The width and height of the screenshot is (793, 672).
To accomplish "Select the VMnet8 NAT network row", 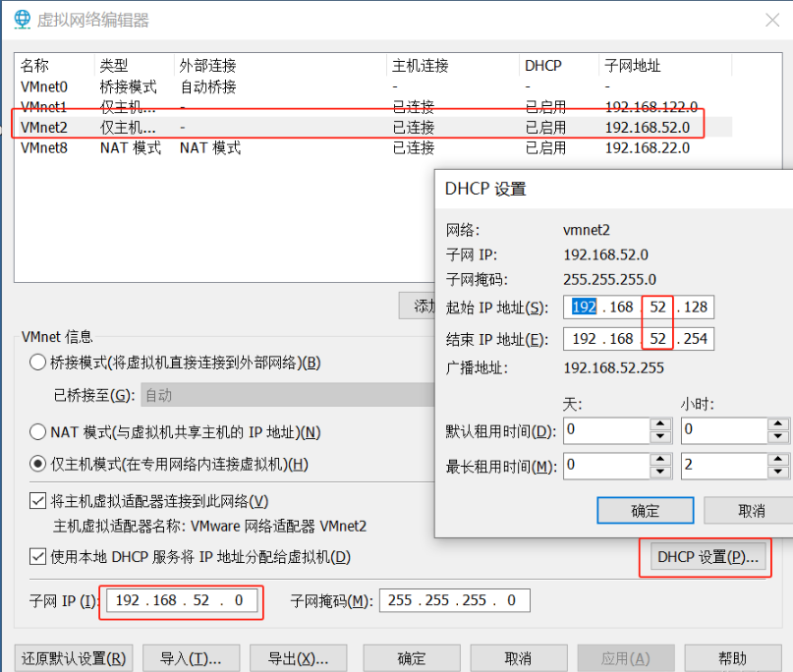I will coord(375,147).
